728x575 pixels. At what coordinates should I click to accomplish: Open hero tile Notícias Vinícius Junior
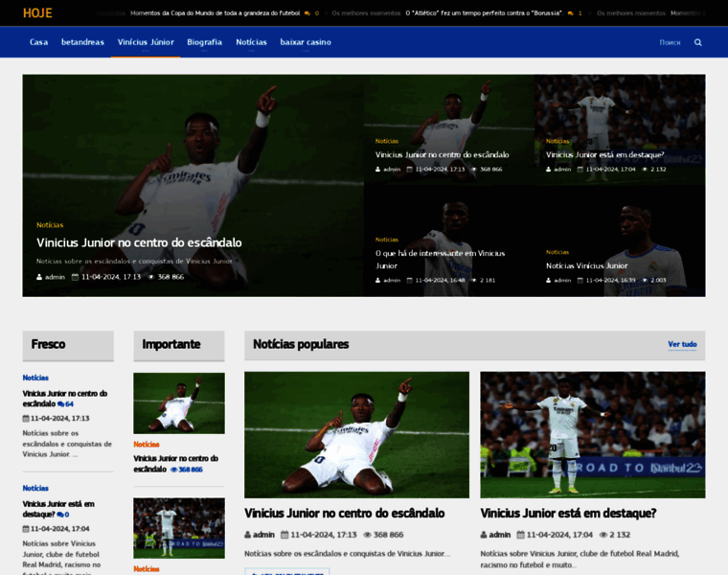[x=586, y=265]
